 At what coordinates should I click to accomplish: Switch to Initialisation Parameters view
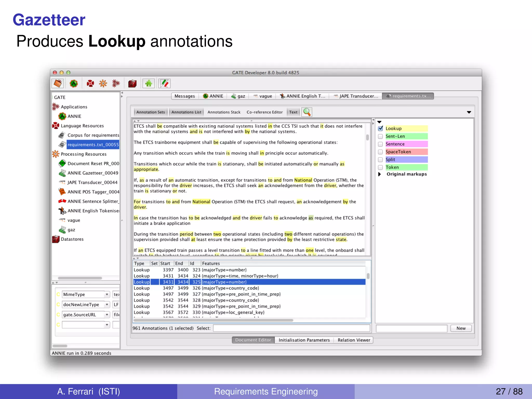(304, 340)
